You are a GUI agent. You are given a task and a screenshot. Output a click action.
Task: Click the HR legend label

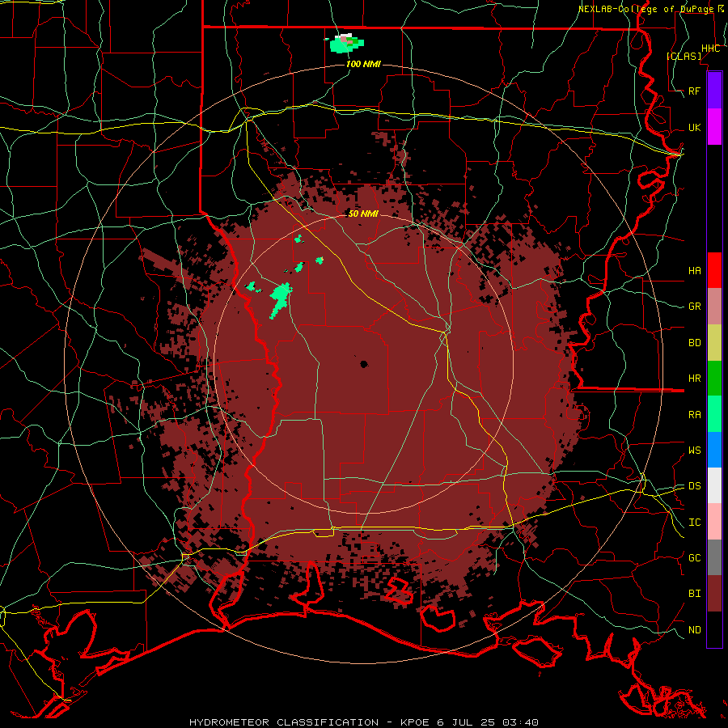click(694, 379)
